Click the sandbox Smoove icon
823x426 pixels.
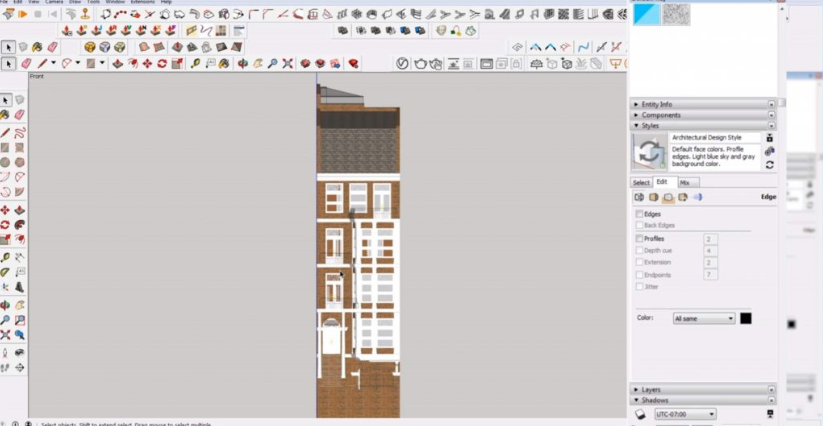click(177, 47)
